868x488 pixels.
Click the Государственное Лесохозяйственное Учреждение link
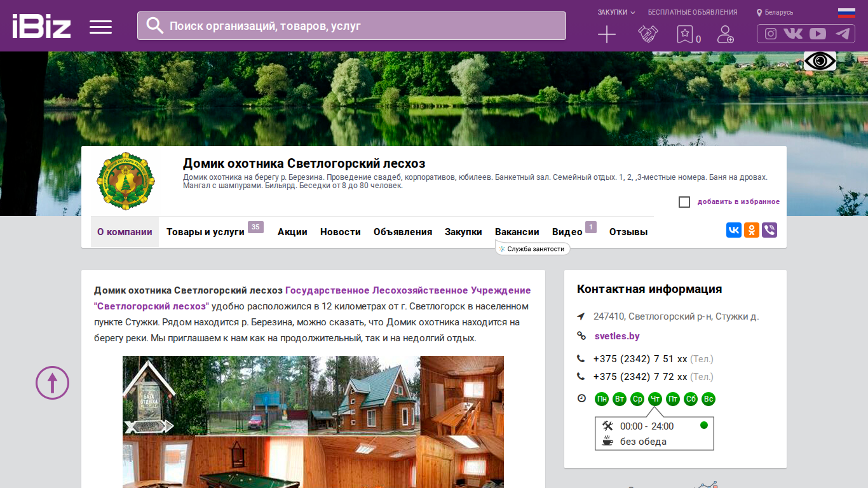(x=408, y=290)
